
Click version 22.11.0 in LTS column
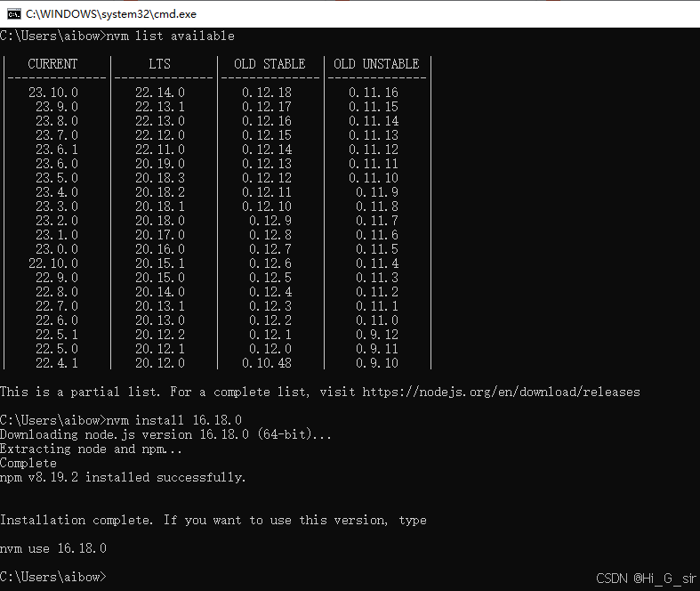(160, 150)
